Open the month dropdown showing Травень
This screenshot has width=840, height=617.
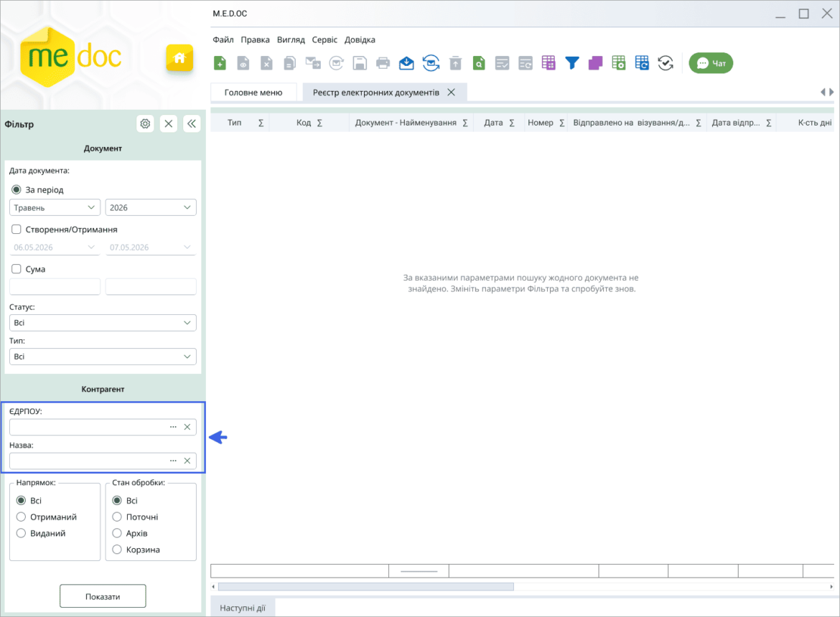(x=55, y=207)
